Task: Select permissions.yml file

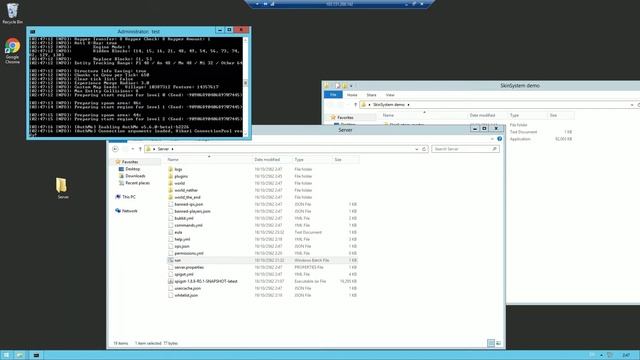Action: (x=189, y=253)
